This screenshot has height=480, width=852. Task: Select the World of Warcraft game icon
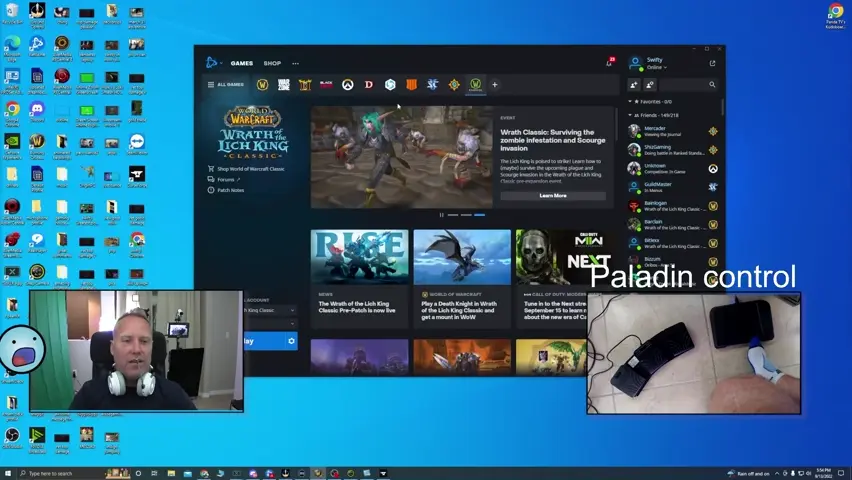pos(262,85)
